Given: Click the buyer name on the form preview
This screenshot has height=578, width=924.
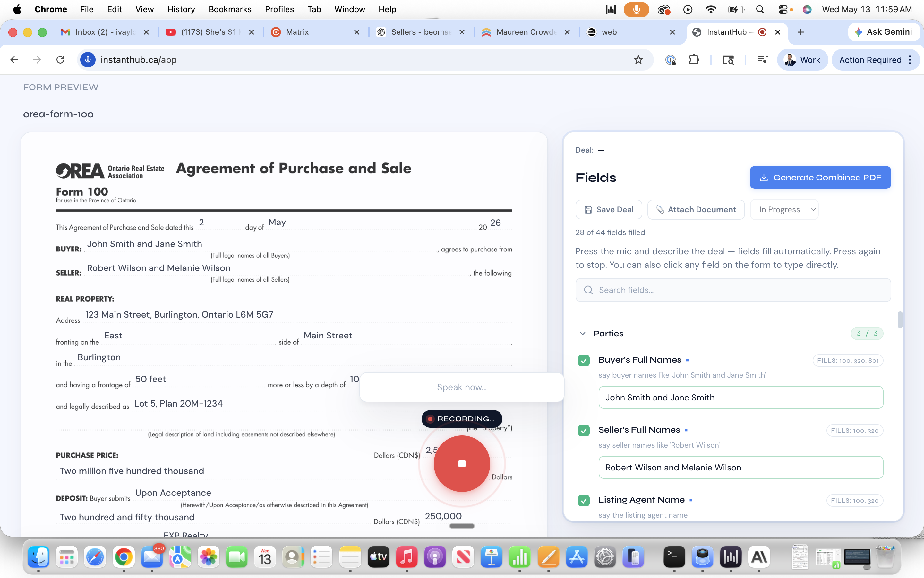Looking at the screenshot, I should (x=144, y=244).
